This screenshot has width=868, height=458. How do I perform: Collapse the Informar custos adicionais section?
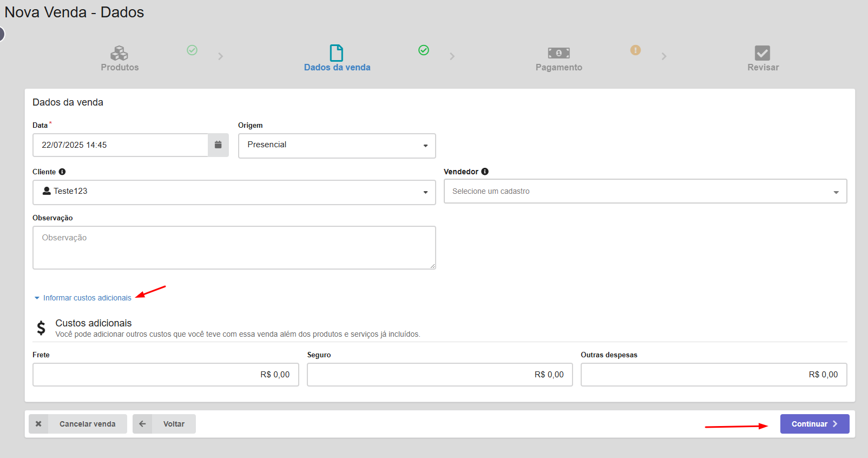click(87, 298)
